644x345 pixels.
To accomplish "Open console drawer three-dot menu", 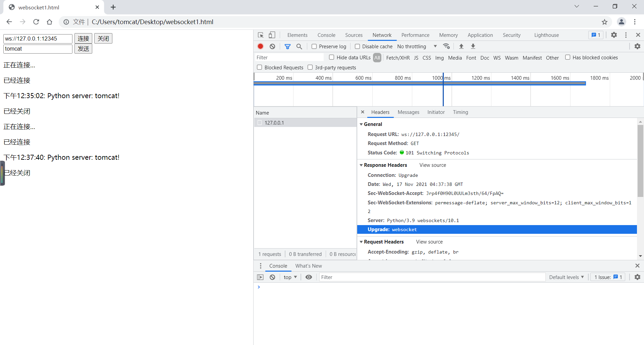I will (x=261, y=266).
